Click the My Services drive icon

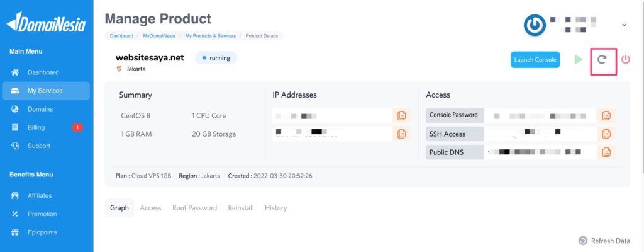tap(15, 91)
